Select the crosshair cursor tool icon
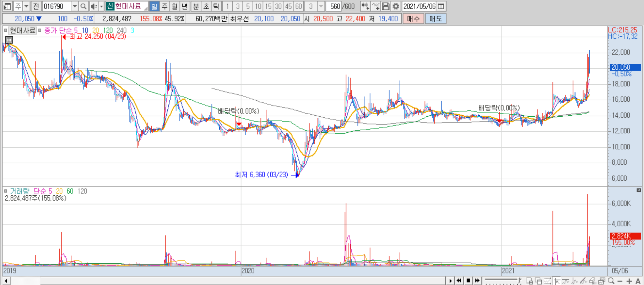 [557, 281]
